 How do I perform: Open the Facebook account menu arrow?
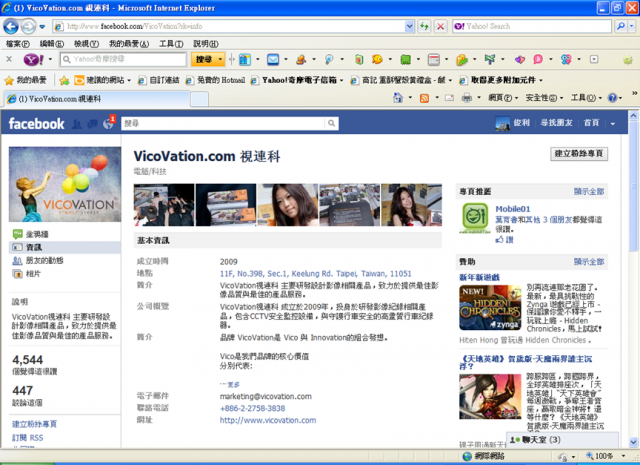(x=613, y=124)
